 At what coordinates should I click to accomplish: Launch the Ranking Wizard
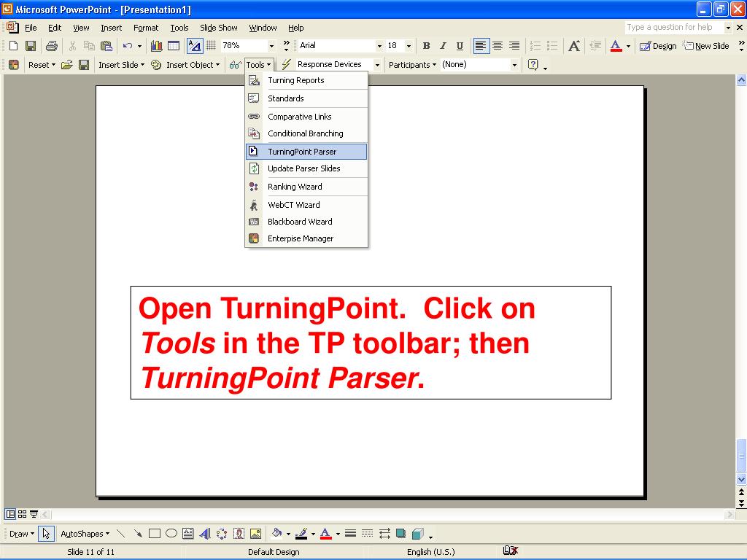coord(306,187)
